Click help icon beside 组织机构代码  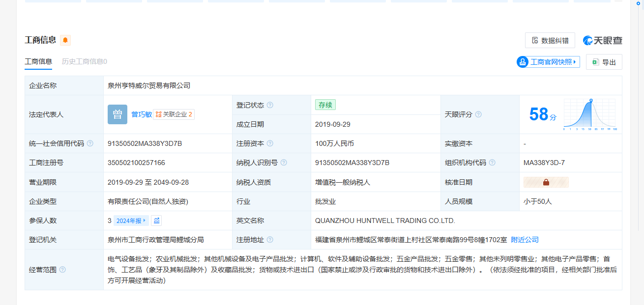point(492,163)
